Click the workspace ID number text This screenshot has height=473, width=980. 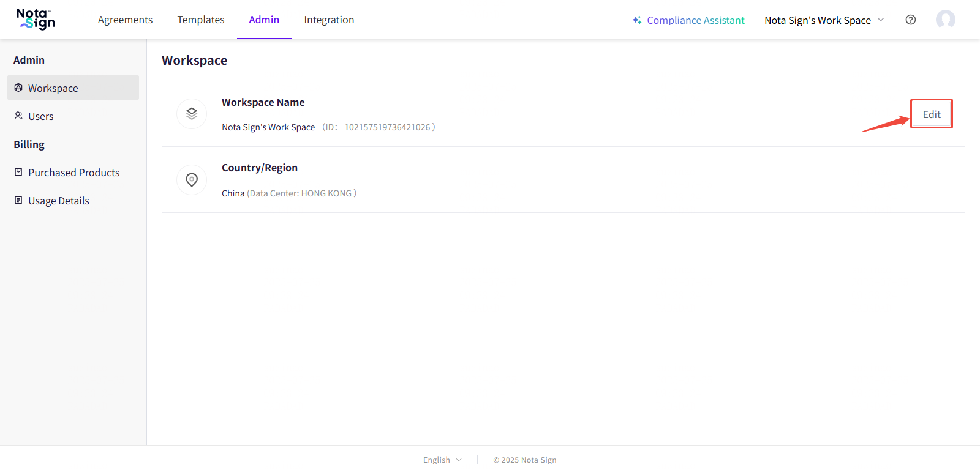point(387,127)
